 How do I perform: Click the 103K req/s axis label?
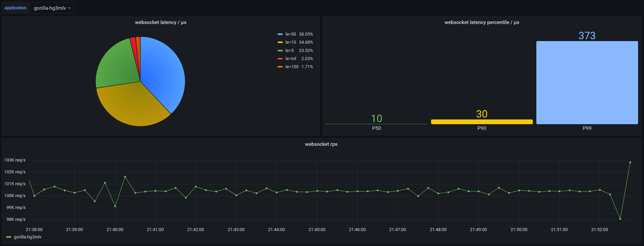click(15, 160)
